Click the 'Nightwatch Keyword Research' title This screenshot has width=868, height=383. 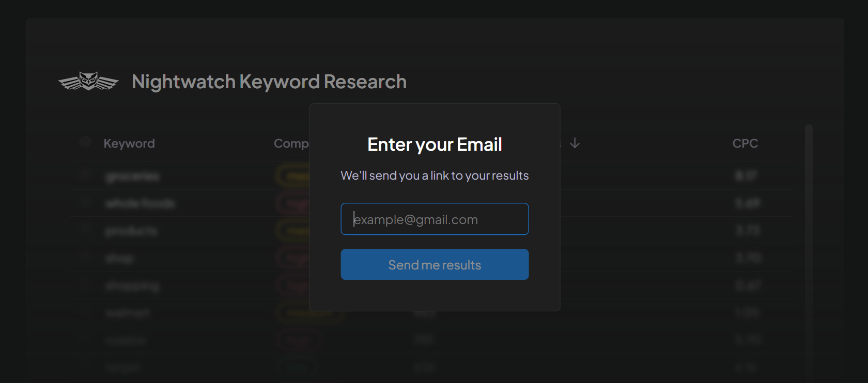(270, 81)
